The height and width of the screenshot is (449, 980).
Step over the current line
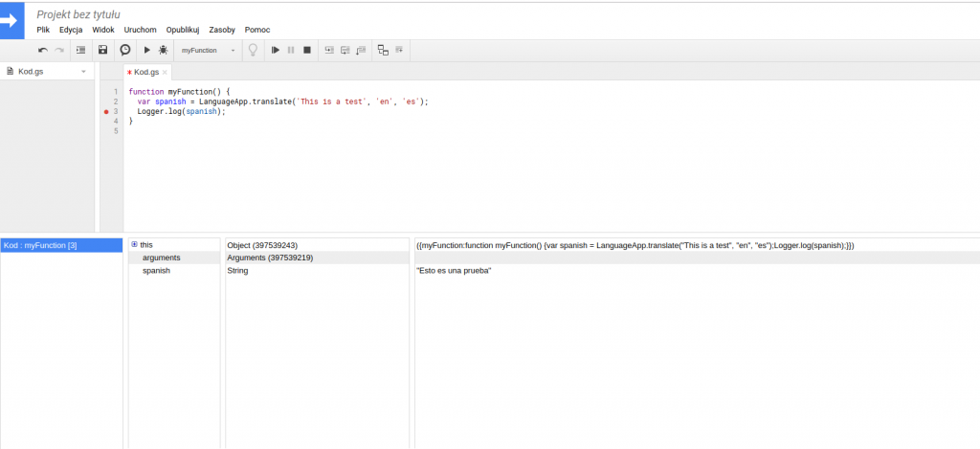tap(345, 50)
